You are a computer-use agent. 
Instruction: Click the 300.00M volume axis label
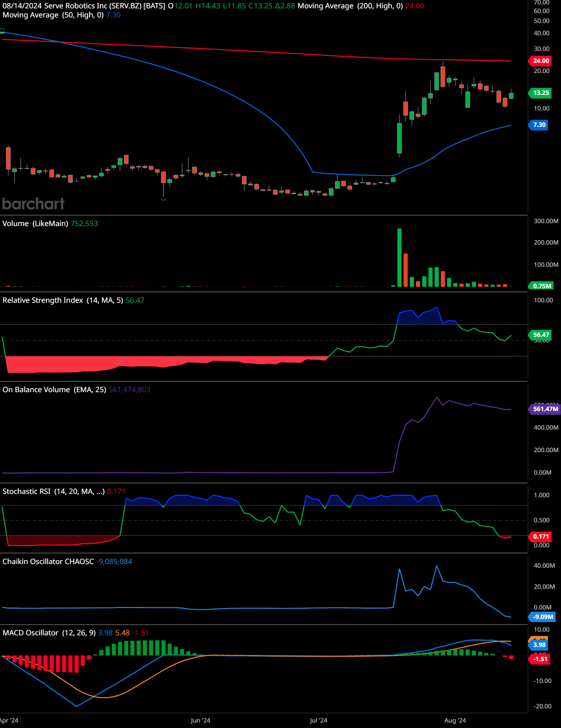(546, 221)
